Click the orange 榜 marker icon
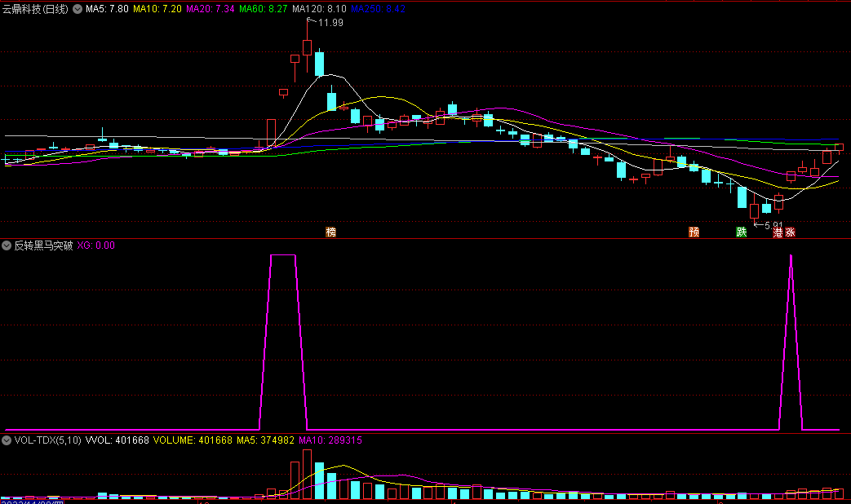This screenshot has width=851, height=504. pos(330,232)
